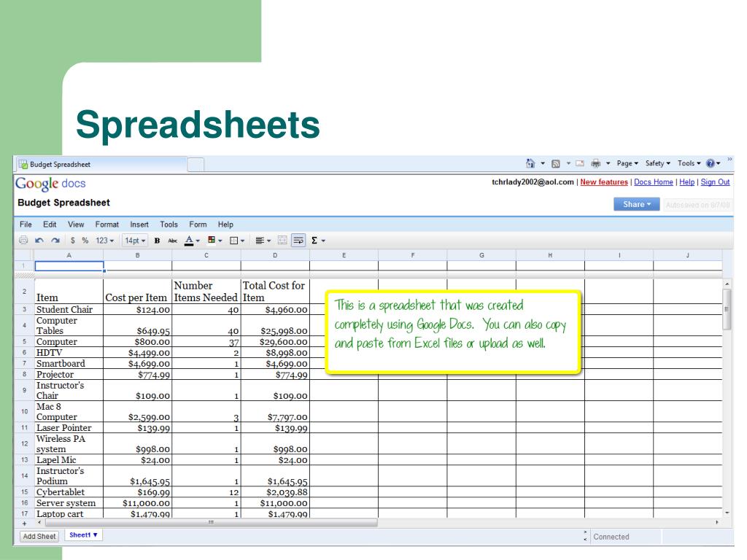Select the Budget Spreadsheet browser tab
This screenshot has height=560, width=747.
pos(100,164)
